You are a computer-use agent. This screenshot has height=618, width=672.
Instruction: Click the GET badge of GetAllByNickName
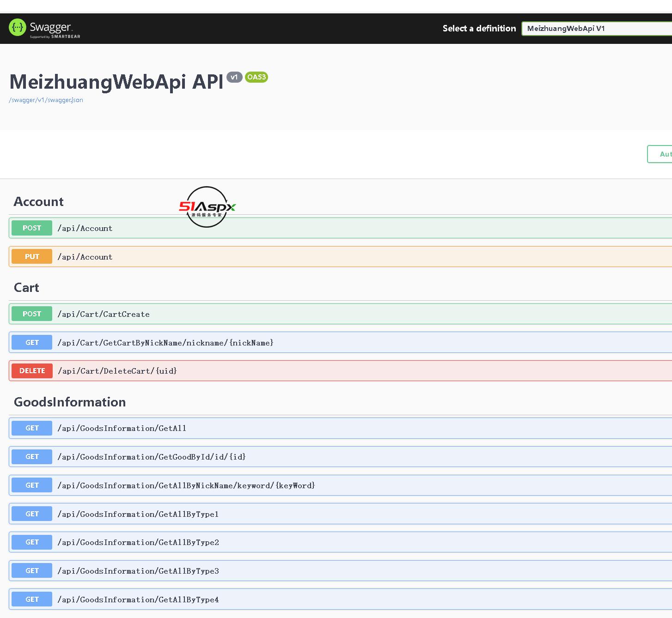[32, 485]
